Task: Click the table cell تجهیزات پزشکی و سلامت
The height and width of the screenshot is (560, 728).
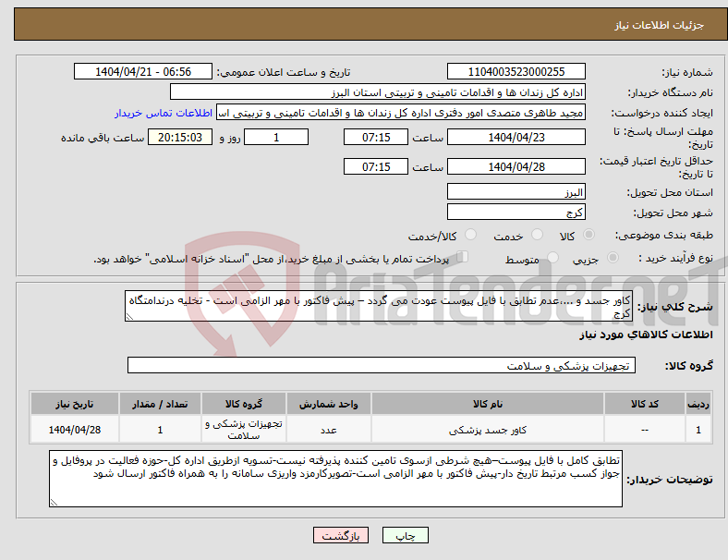Action: tap(244, 430)
